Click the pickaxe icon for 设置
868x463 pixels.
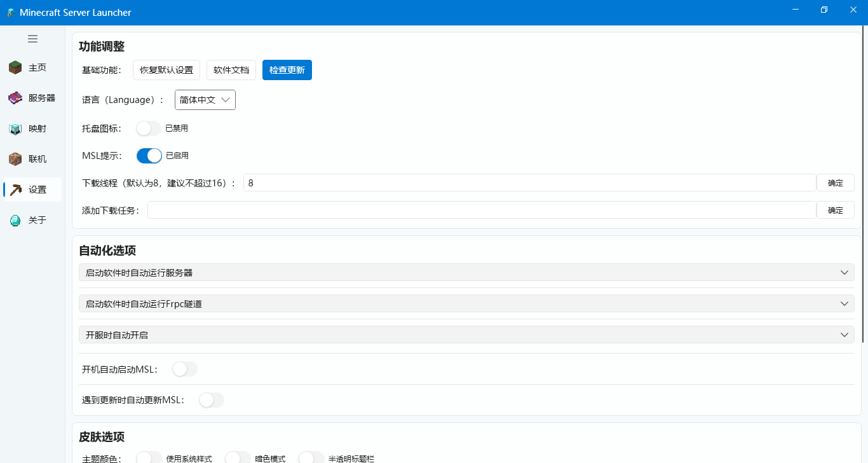click(x=16, y=190)
